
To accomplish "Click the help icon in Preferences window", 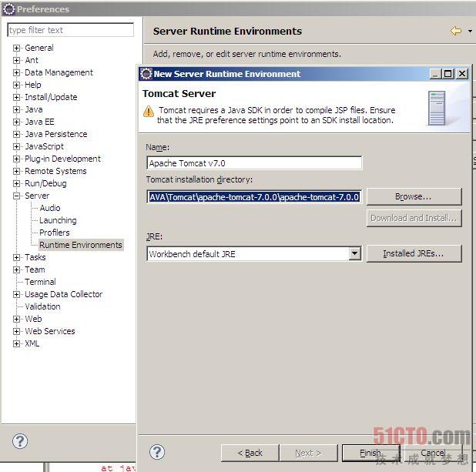I will click(20, 441).
